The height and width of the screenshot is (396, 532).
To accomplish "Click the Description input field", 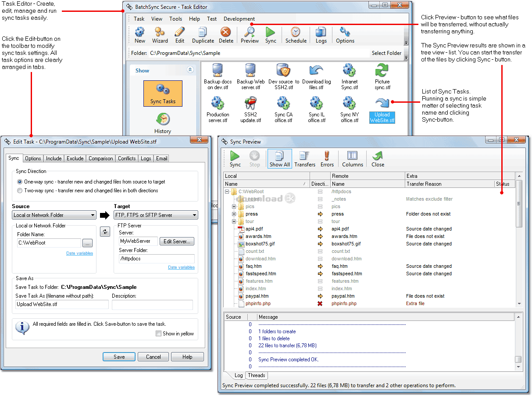I will pyautogui.click(x=152, y=305).
